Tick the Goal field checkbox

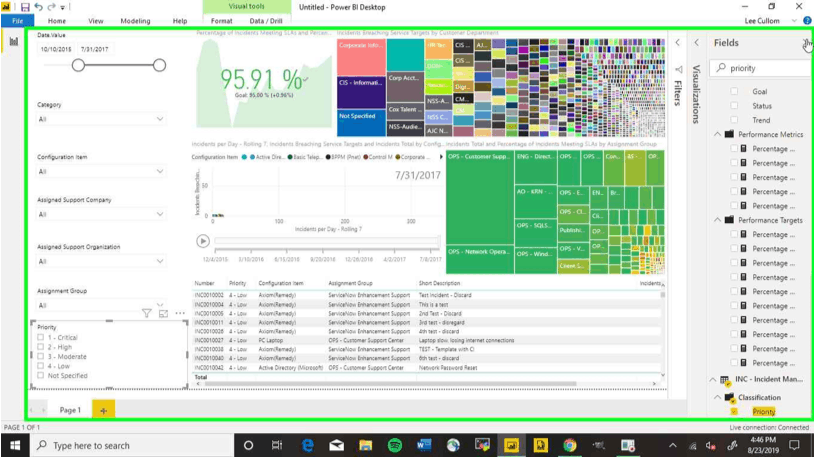(x=734, y=91)
